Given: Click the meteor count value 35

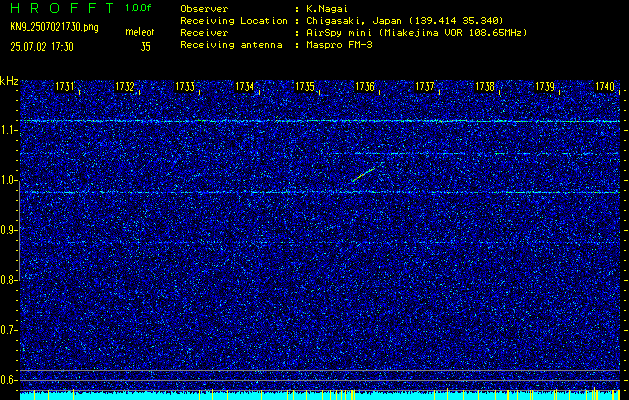Looking at the screenshot, I should click(146, 47).
